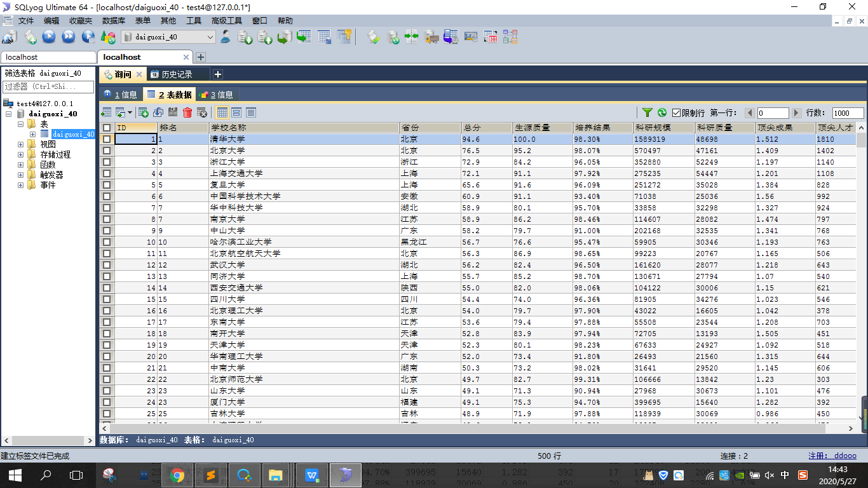Image resolution: width=868 pixels, height=488 pixels.
Task: Check the row checkbox for 上海交通大学
Action: (x=107, y=173)
